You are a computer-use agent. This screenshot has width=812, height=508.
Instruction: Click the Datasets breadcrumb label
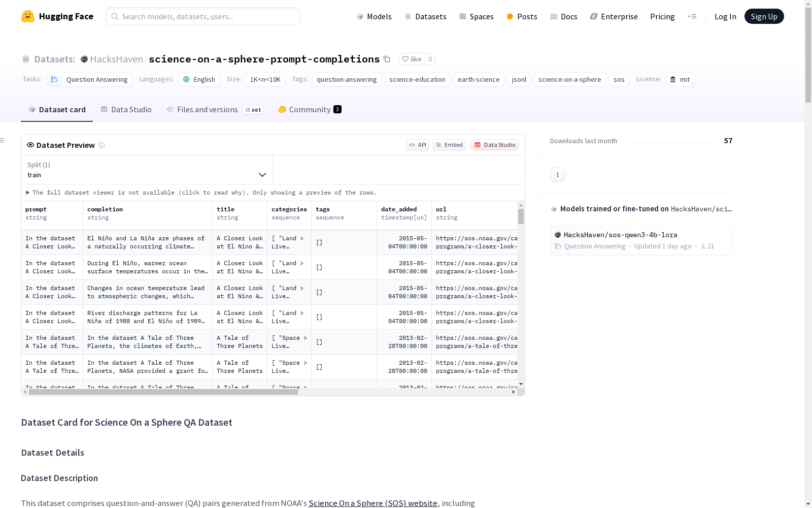55,59
